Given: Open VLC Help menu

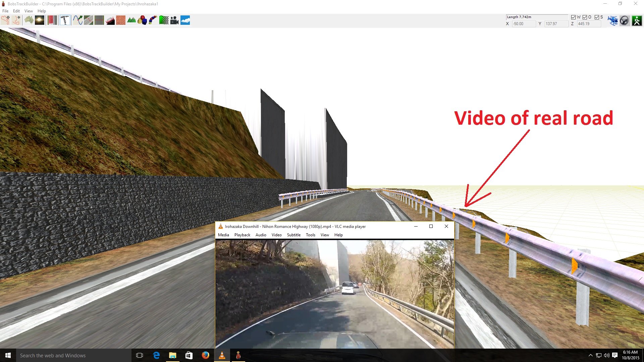Looking at the screenshot, I should click(x=338, y=235).
